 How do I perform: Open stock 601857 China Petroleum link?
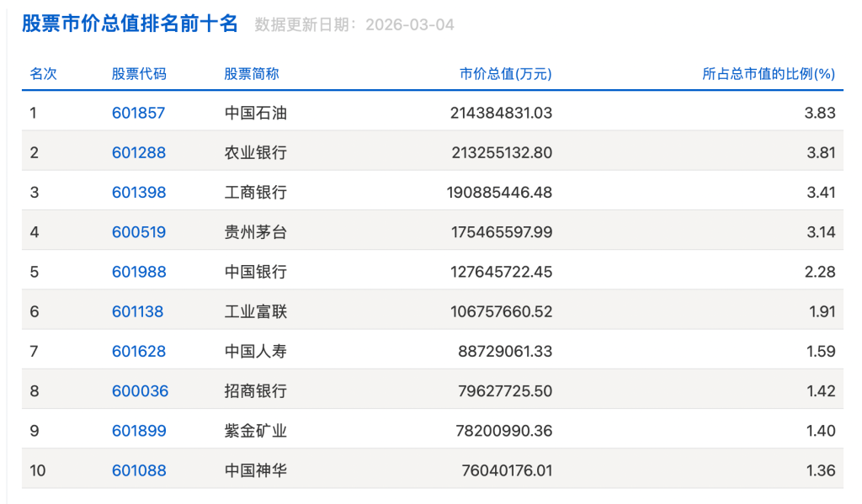[139, 112]
